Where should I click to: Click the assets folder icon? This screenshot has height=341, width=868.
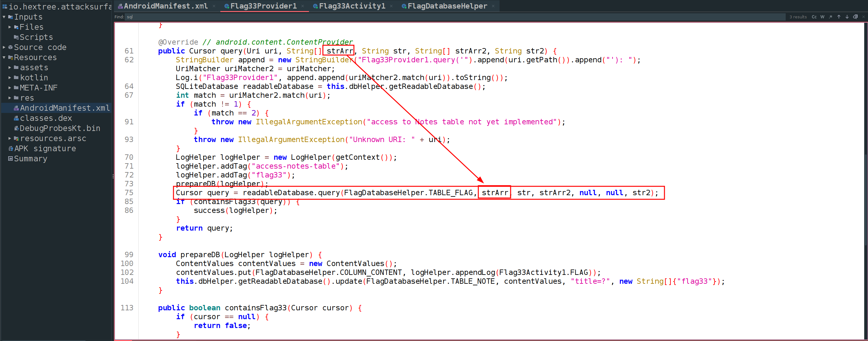point(16,68)
